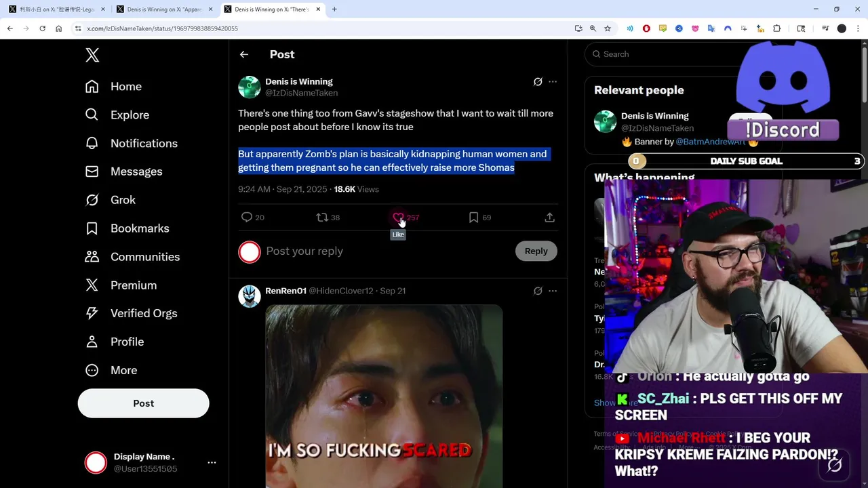
Task: Click the media control playlist icon
Action: (825, 28)
